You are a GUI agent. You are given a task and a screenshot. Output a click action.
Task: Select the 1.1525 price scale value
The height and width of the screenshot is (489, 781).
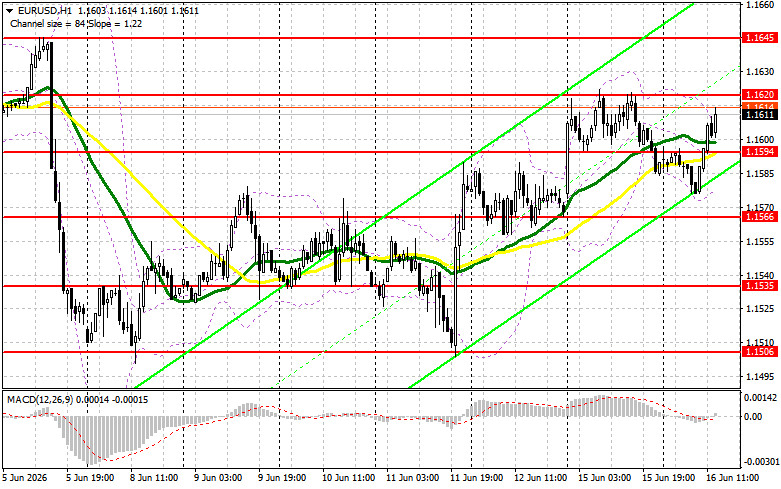[x=760, y=309]
